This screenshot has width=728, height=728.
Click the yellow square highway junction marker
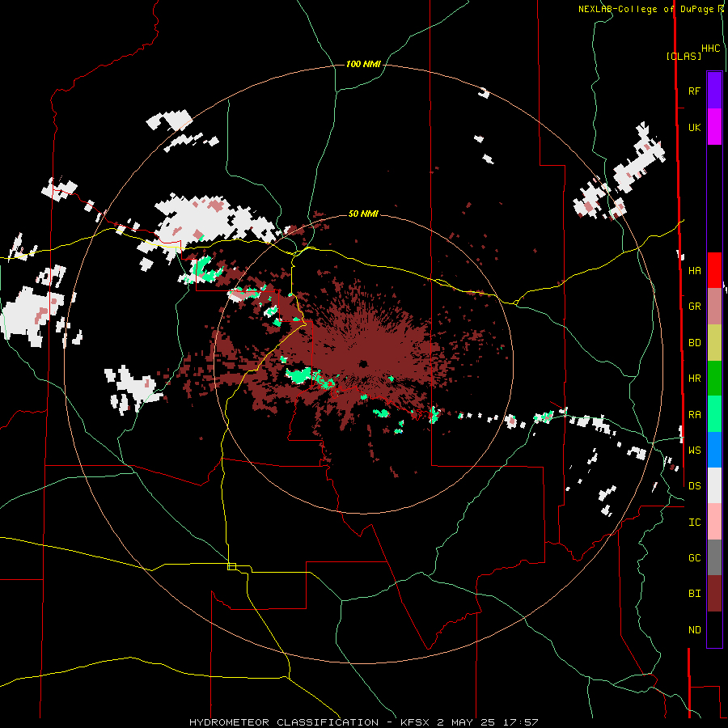point(231,566)
